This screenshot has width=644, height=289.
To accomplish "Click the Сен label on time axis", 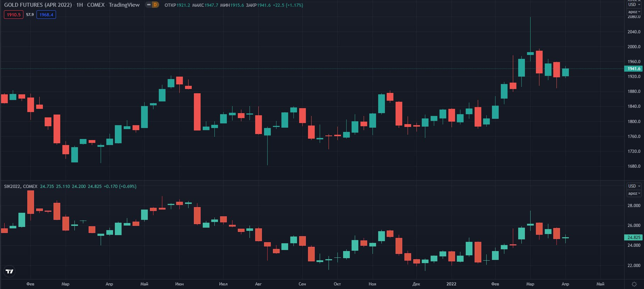I will 302,284.
